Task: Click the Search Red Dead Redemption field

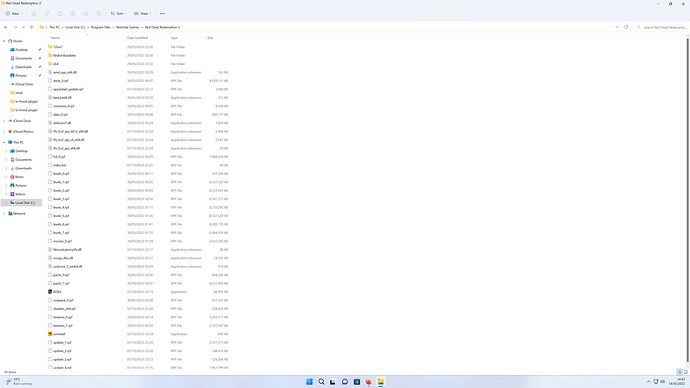Action: coord(661,27)
